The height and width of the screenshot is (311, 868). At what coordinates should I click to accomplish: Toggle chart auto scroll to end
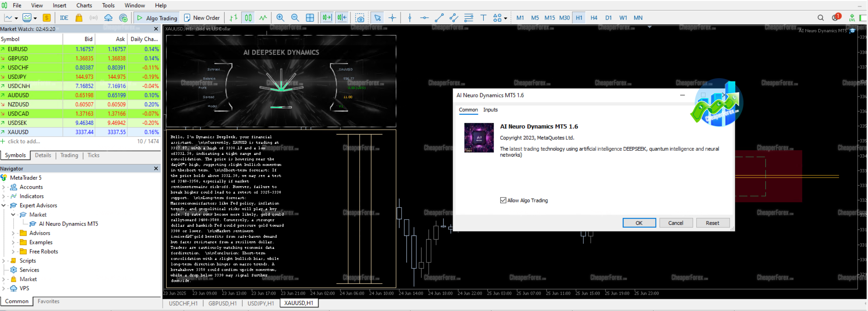tap(327, 18)
